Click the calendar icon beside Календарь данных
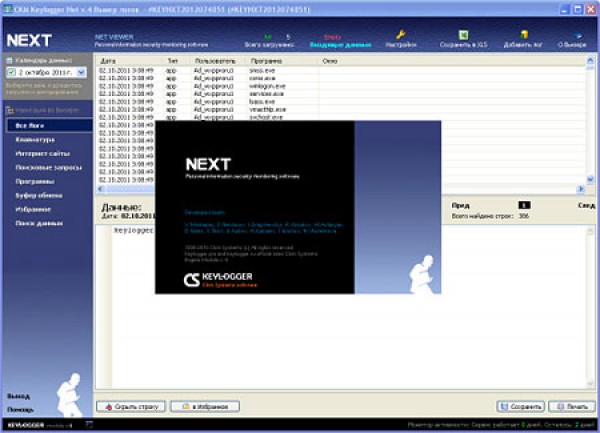Viewport: 600px width, 433px height. [10, 60]
